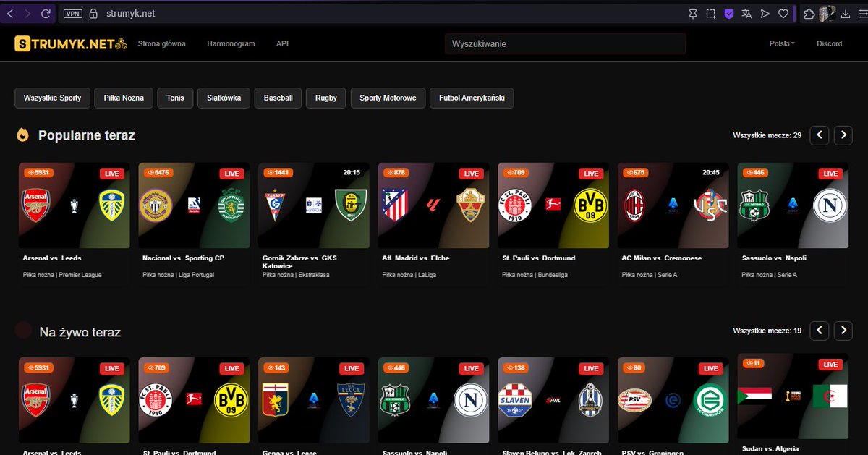Click the Sporting CP crest
This screenshot has width=868, height=455.
[x=232, y=206]
